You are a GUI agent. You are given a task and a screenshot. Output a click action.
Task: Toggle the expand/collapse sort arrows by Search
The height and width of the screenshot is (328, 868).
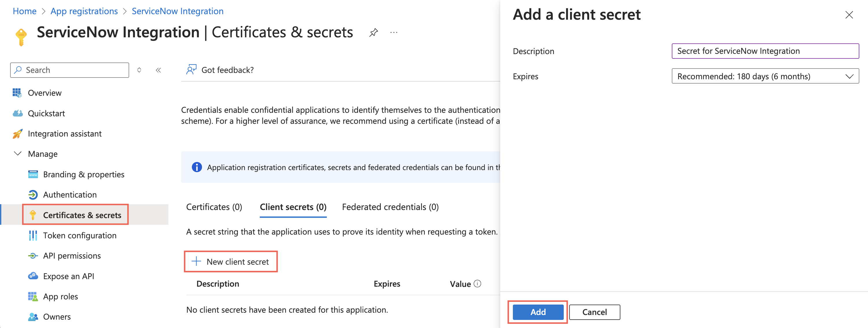point(139,70)
